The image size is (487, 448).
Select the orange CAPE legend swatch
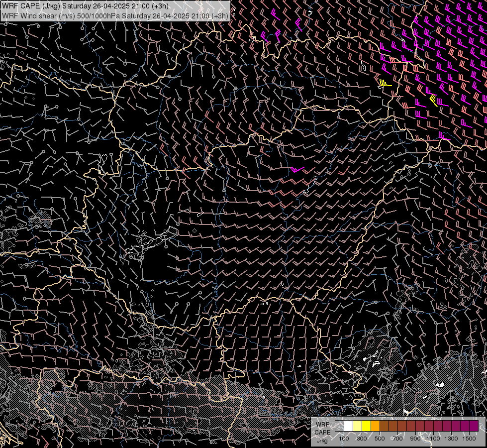point(375,426)
